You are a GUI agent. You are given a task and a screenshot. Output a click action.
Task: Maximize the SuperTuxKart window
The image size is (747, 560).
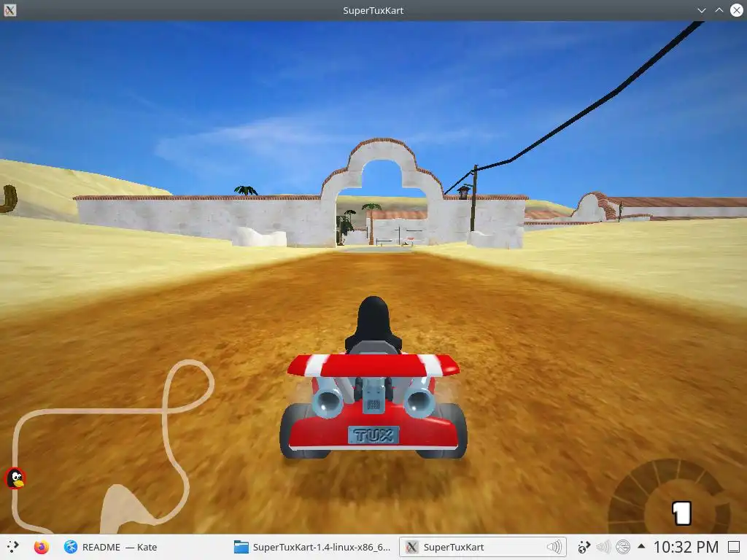719,10
